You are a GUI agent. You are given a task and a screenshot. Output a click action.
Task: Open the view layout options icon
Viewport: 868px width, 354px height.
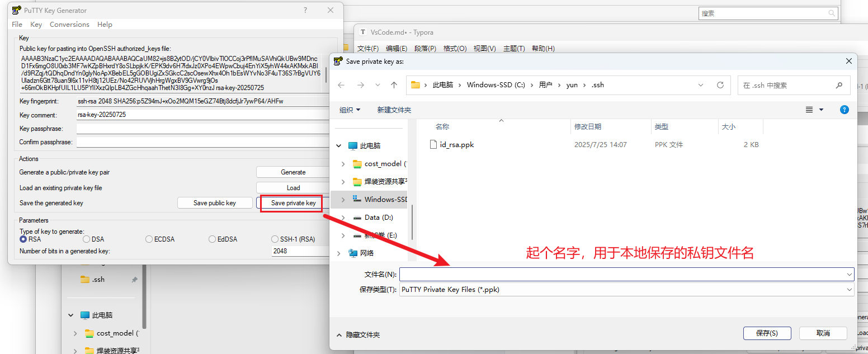809,110
